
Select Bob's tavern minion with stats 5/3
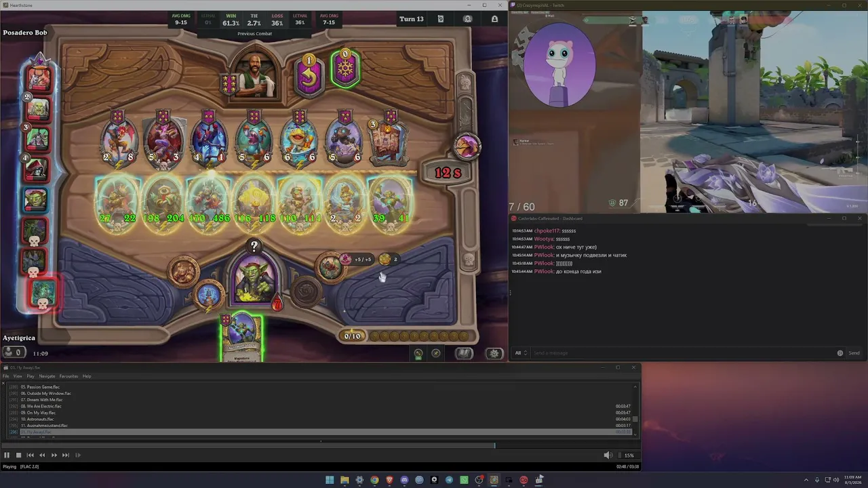[x=163, y=140]
